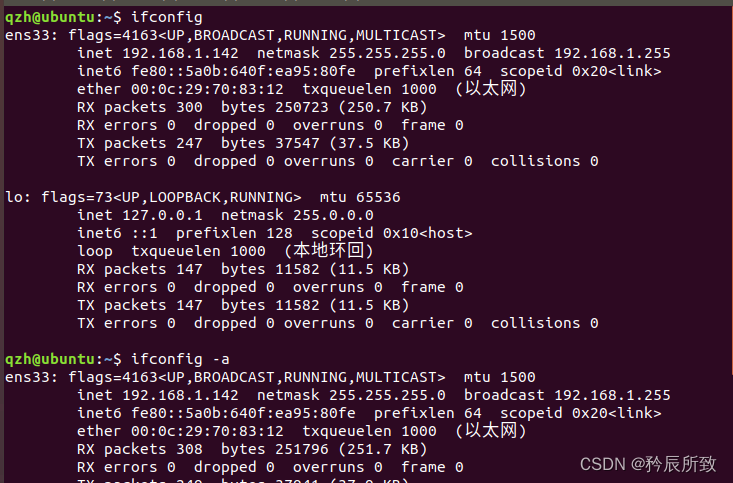The height and width of the screenshot is (483, 733).
Task: Click the "scopeid 0x10<host>" text
Action: pos(400,233)
